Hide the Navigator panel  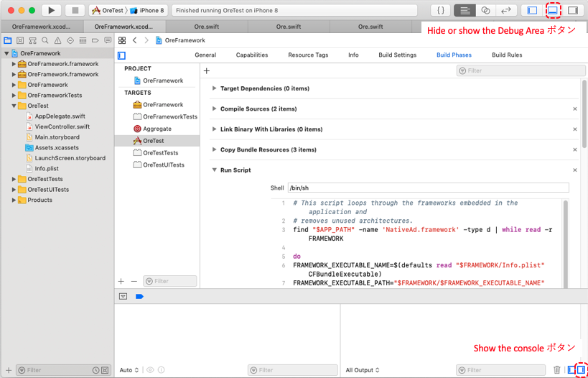point(532,11)
